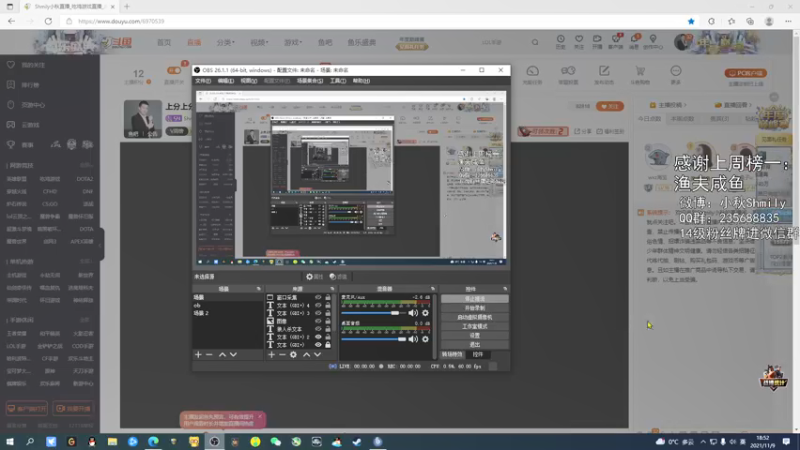Toggle visibility of 图像 source

(x=318, y=321)
